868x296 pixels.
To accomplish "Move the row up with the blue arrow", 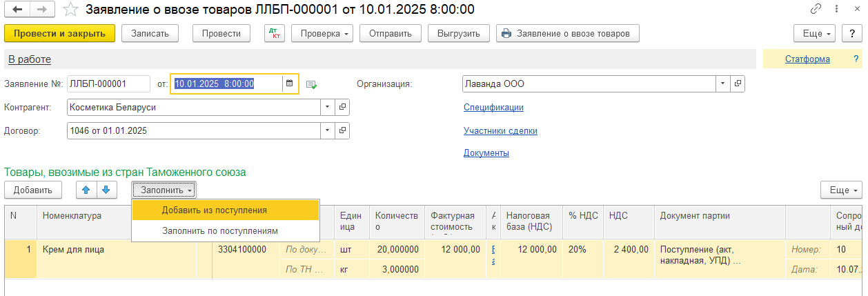I will click(x=86, y=190).
